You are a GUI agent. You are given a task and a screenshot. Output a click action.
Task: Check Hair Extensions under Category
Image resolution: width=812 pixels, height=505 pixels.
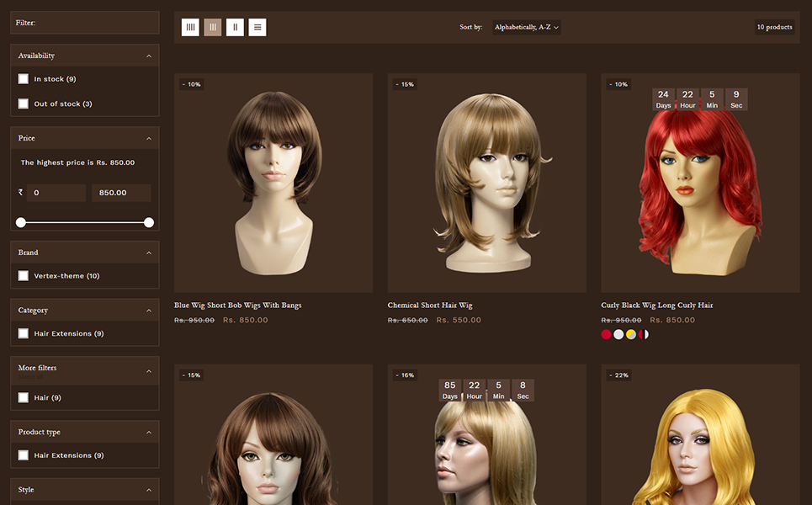[24, 333]
